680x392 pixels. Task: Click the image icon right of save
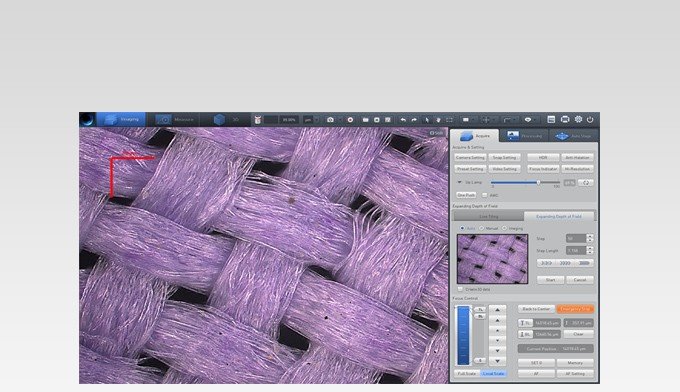click(388, 120)
